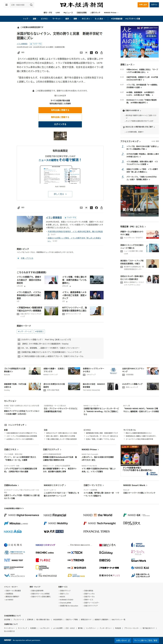Expand the 速報 navigation dropdown
This screenshot has height=644, width=163.
(35, 19)
